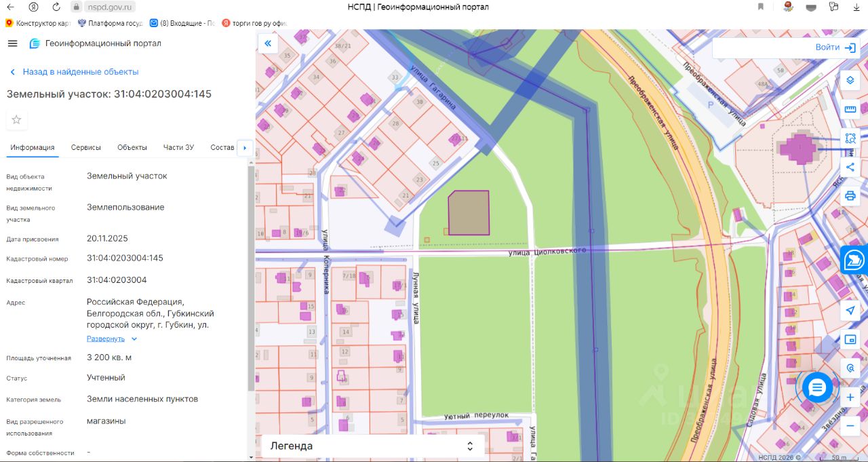Open the hamburger main menu
The height and width of the screenshot is (462, 868).
(12, 43)
